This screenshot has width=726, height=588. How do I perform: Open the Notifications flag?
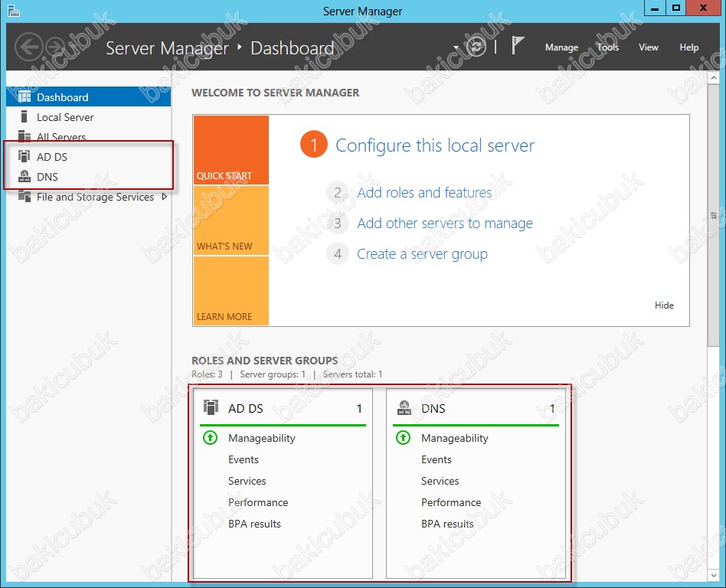tap(518, 46)
